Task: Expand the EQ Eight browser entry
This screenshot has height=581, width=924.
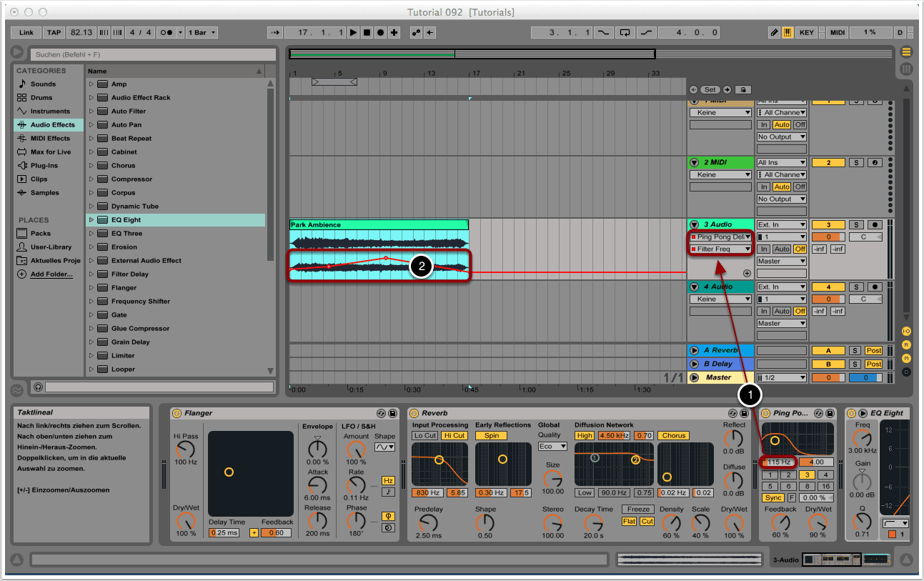Action: (x=91, y=220)
